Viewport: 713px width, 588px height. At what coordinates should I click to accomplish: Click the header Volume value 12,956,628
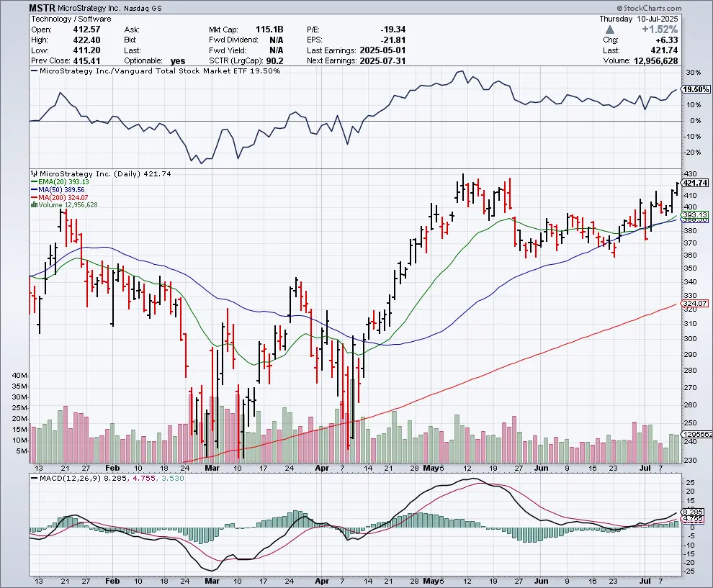[x=655, y=61]
